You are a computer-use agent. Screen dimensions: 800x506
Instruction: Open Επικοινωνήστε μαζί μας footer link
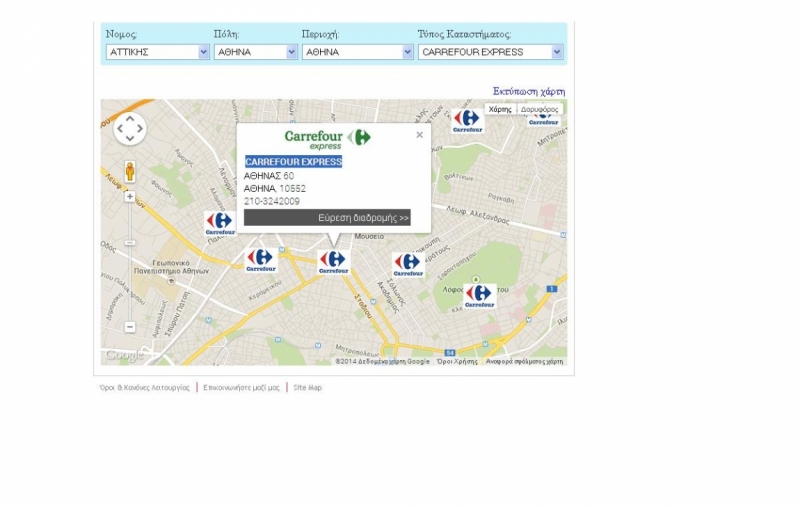click(x=241, y=388)
